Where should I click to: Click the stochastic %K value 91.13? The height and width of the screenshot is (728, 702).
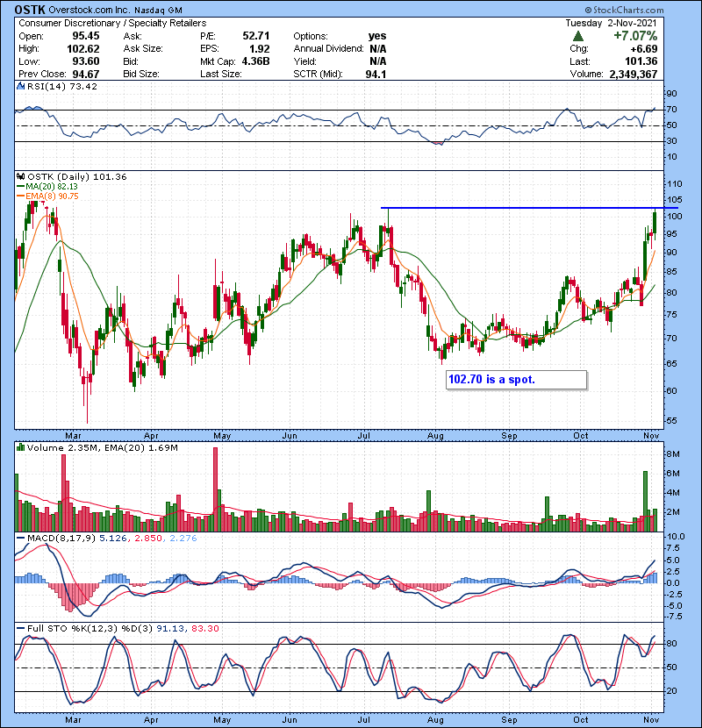pyautogui.click(x=170, y=628)
